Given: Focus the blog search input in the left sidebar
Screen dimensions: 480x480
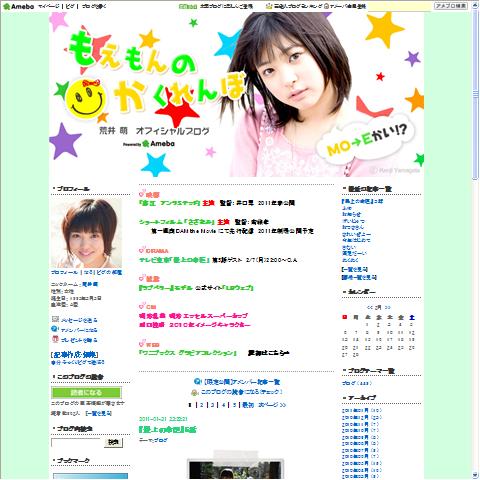Looking at the screenshot, I should pos(76,443).
